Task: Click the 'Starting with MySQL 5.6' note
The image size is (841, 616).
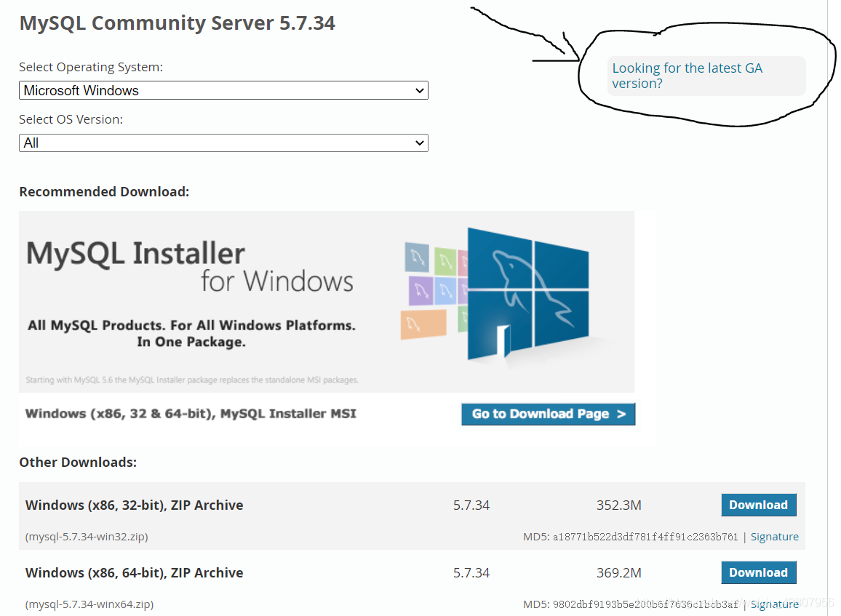Action: (x=192, y=380)
